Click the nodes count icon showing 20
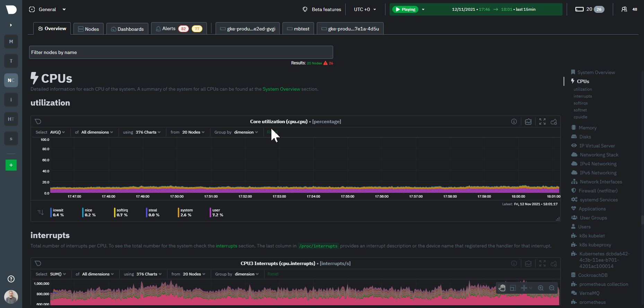This screenshot has height=308, width=644. point(584,9)
